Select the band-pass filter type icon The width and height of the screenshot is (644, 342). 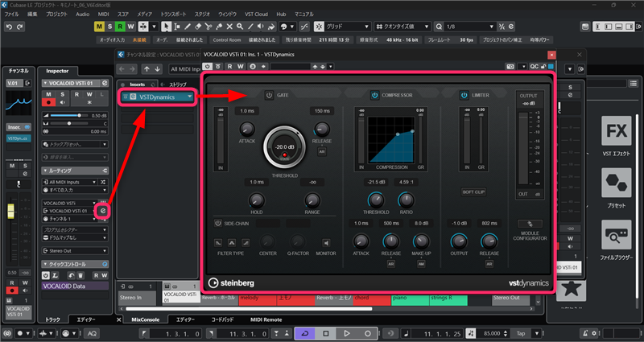pyautogui.click(x=232, y=243)
